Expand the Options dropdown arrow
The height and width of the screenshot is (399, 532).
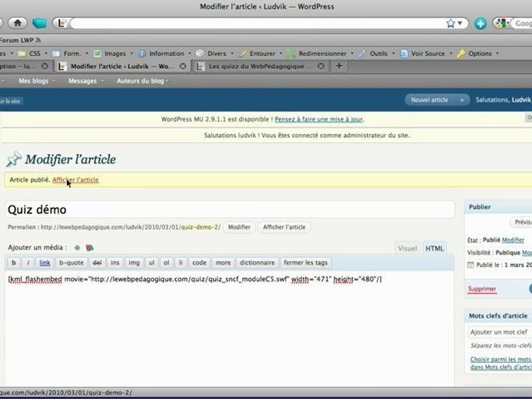tap(498, 53)
